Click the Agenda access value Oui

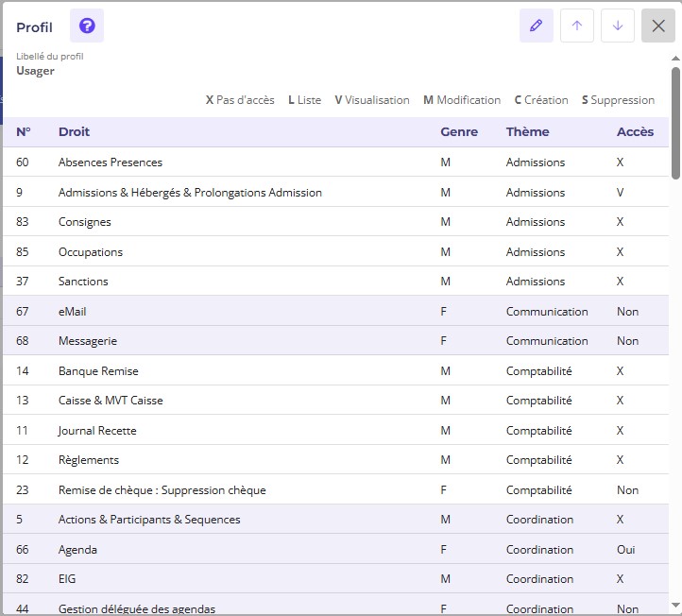pos(625,550)
